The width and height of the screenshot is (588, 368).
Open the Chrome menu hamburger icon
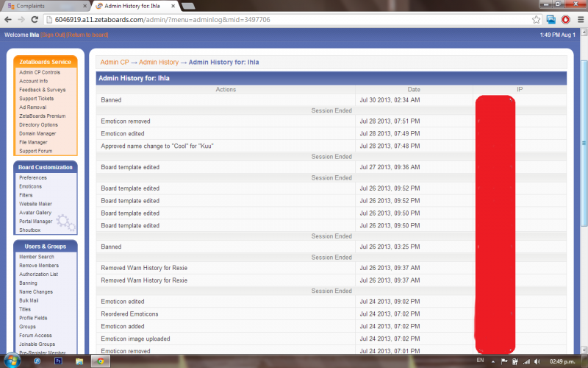pyautogui.click(x=579, y=19)
